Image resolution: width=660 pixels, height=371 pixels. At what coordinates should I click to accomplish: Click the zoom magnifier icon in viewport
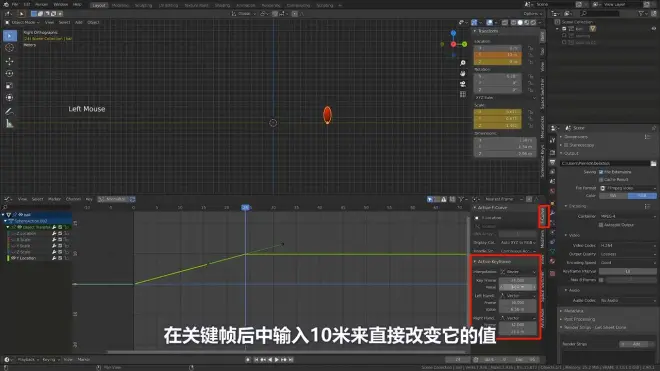coord(463,63)
